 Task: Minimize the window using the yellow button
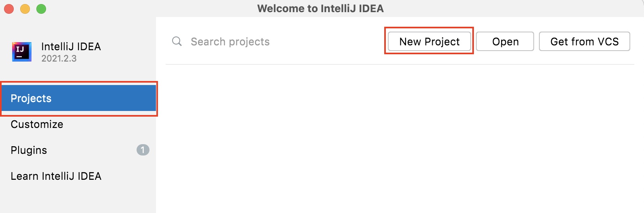25,9
